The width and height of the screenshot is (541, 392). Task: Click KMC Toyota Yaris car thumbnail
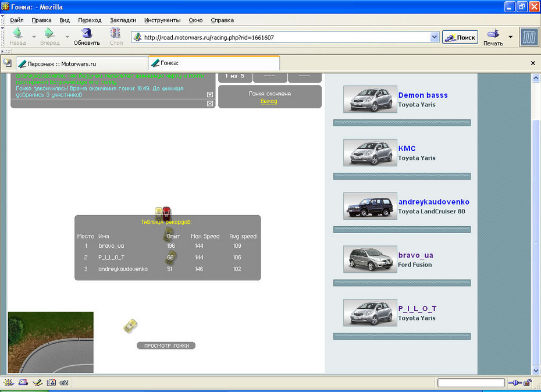pos(370,152)
